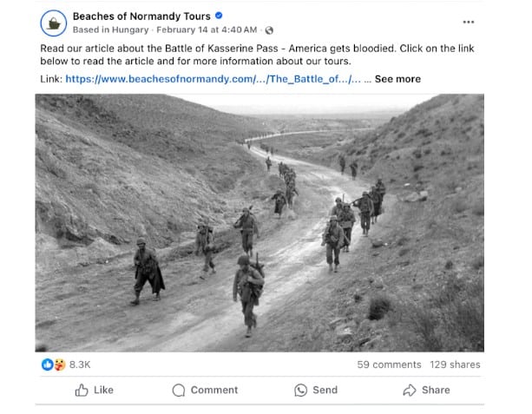Open the Beaches of Normandy Tours page name

click(141, 16)
